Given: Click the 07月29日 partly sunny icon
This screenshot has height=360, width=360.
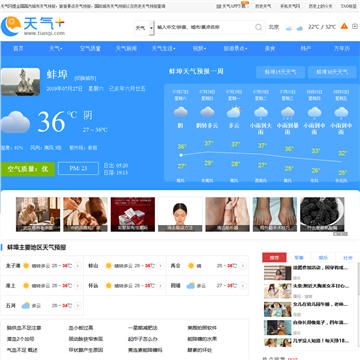Looking at the screenshot, I should 234,112.
